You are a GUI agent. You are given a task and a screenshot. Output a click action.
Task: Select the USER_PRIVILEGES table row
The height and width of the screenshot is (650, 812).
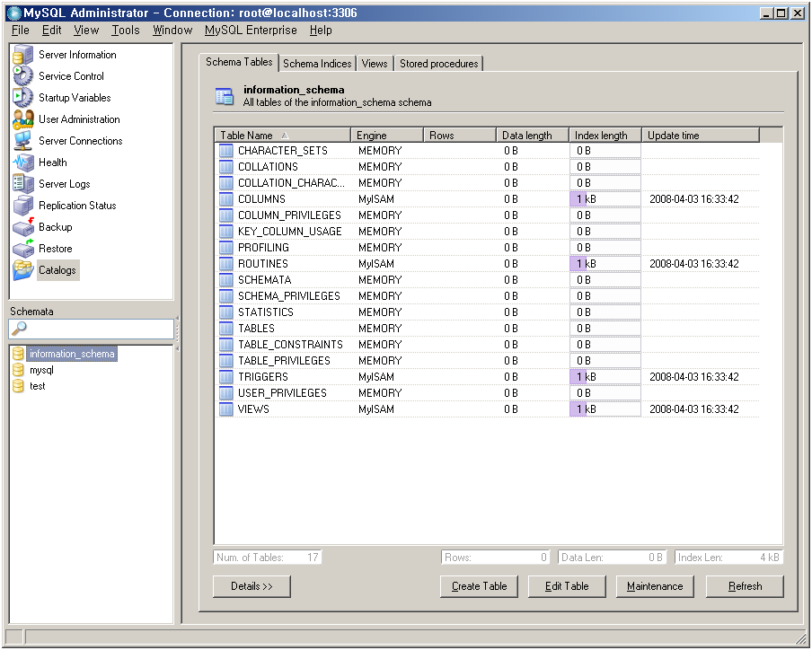coord(488,393)
